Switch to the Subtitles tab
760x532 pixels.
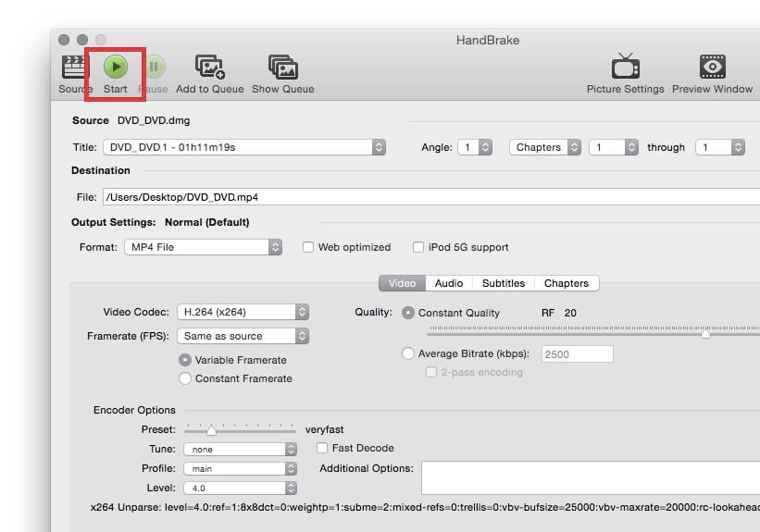(x=504, y=283)
